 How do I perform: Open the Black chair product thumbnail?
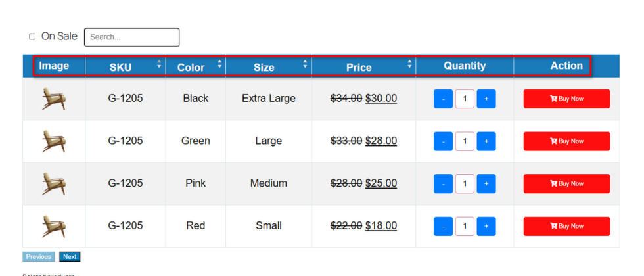coord(54,99)
